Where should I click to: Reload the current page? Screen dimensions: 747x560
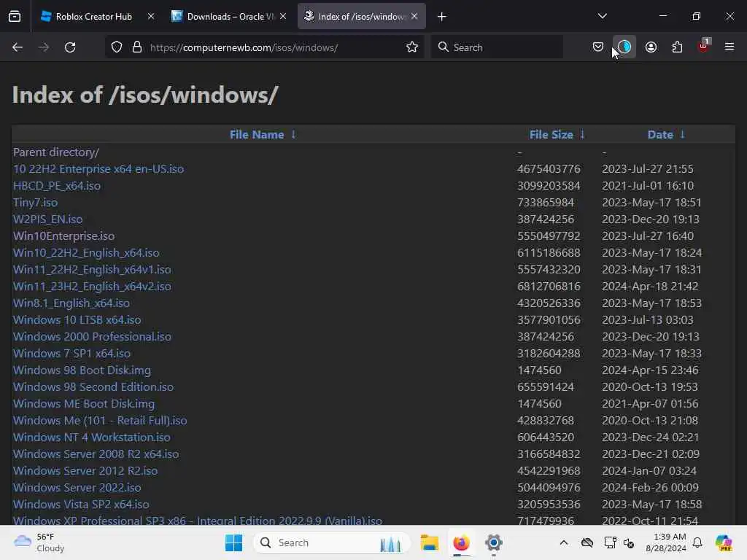70,47
